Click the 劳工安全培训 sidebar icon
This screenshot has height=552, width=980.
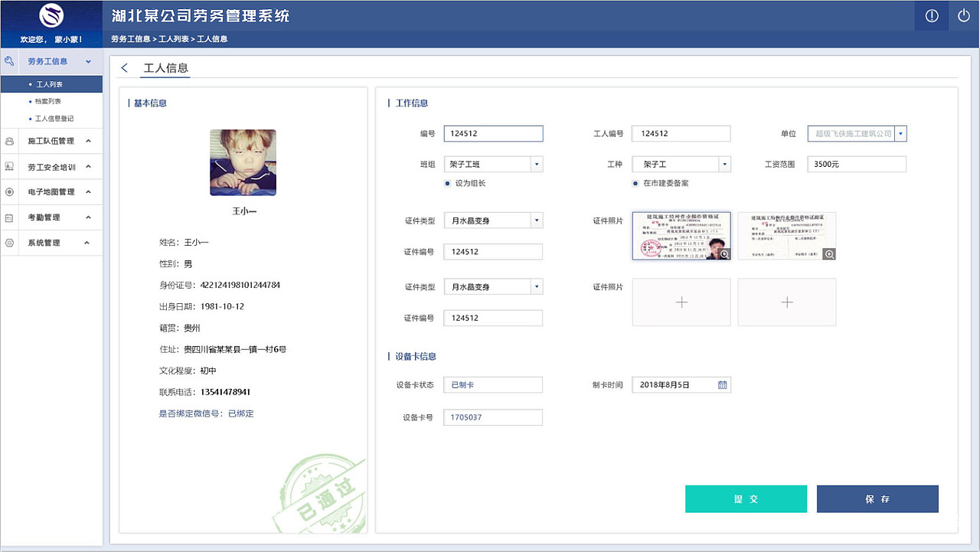pyautogui.click(x=10, y=166)
